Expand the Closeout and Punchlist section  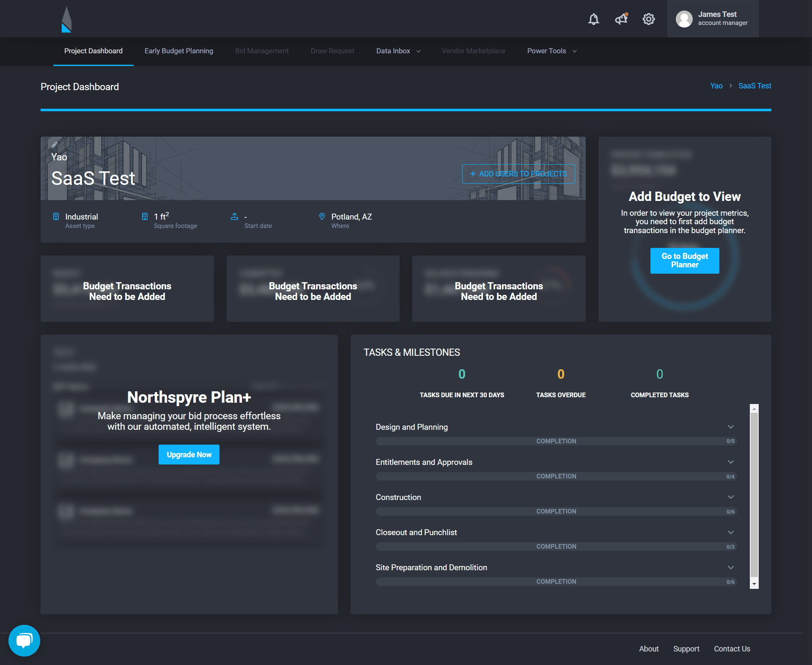pos(730,532)
